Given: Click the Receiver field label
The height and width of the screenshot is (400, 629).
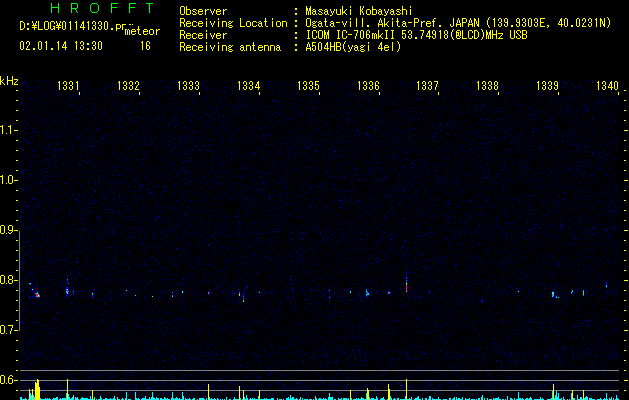Looking at the screenshot, I should [x=203, y=35].
